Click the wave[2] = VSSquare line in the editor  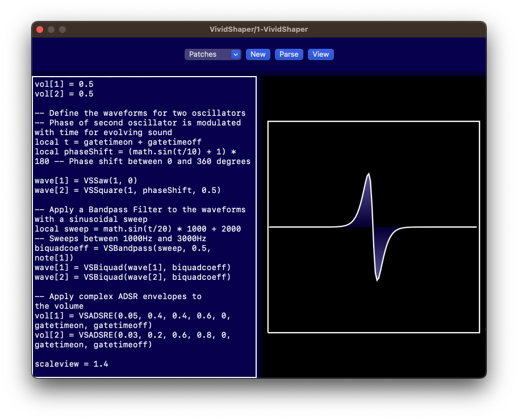128,190
